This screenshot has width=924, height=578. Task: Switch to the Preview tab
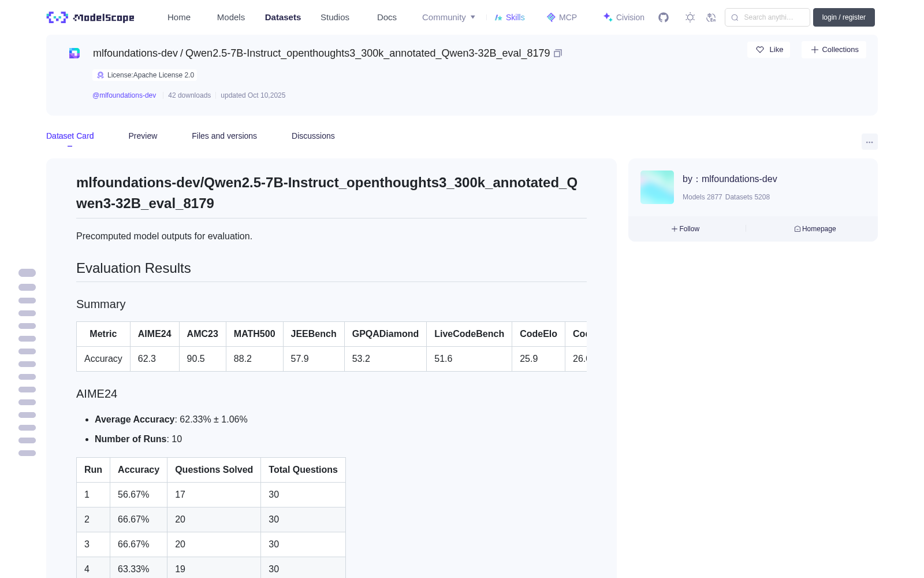[x=143, y=136]
